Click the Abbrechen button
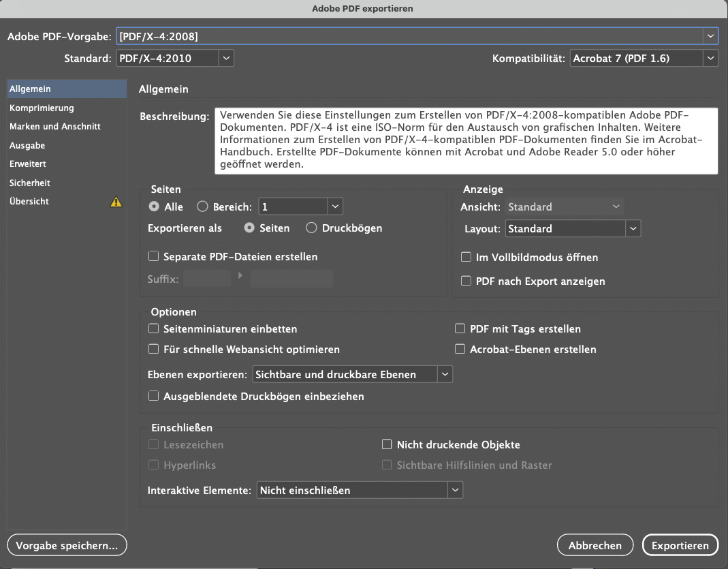The height and width of the screenshot is (569, 728). pyautogui.click(x=595, y=545)
